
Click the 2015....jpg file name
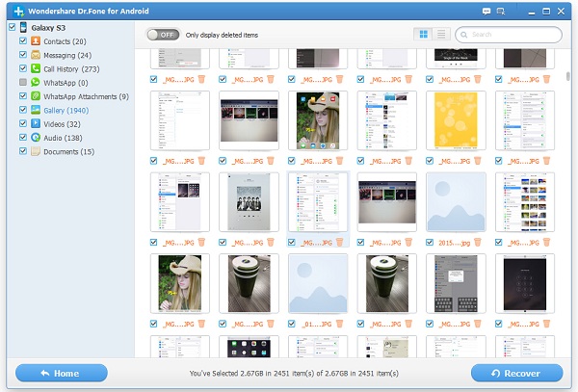[454, 243]
